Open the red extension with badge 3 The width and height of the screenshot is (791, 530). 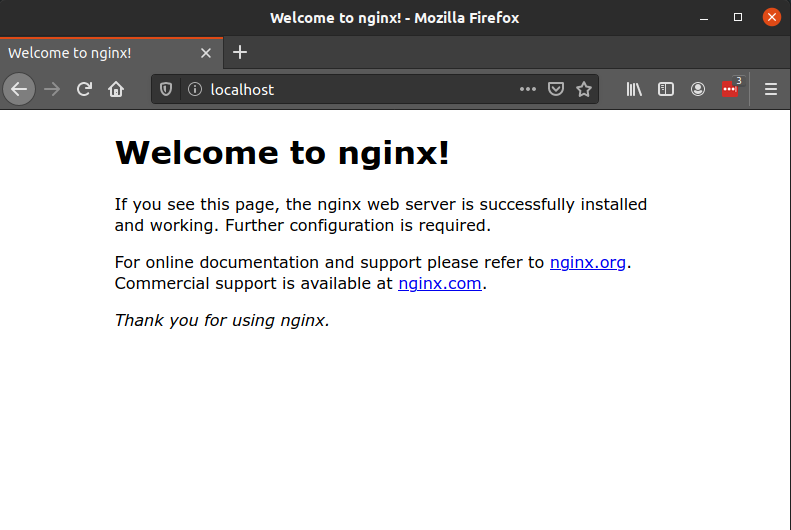coord(731,88)
